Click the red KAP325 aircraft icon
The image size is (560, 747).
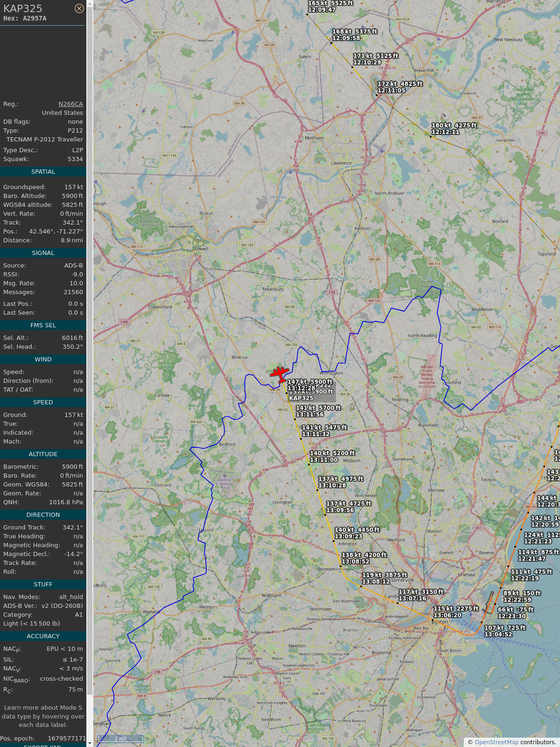click(280, 373)
